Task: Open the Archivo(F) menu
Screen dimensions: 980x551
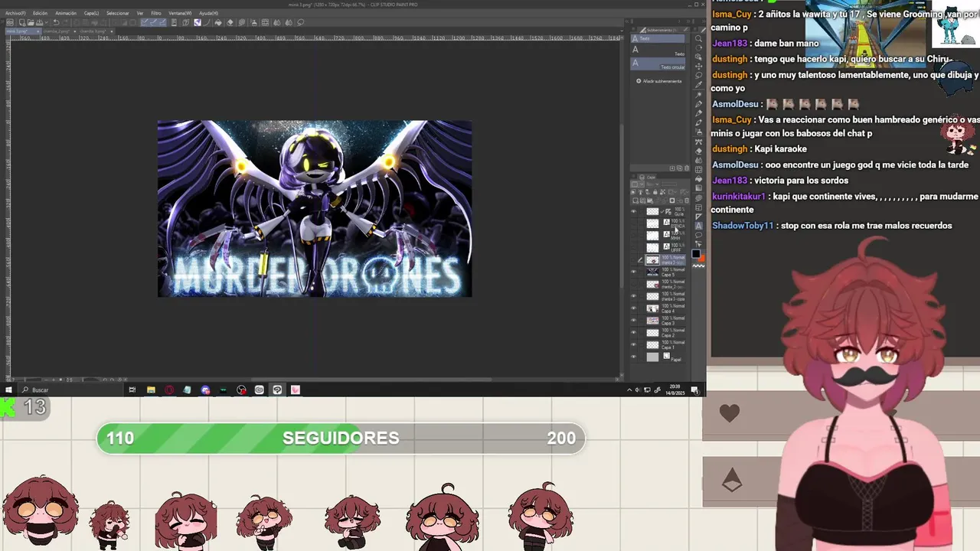Action: tap(15, 13)
